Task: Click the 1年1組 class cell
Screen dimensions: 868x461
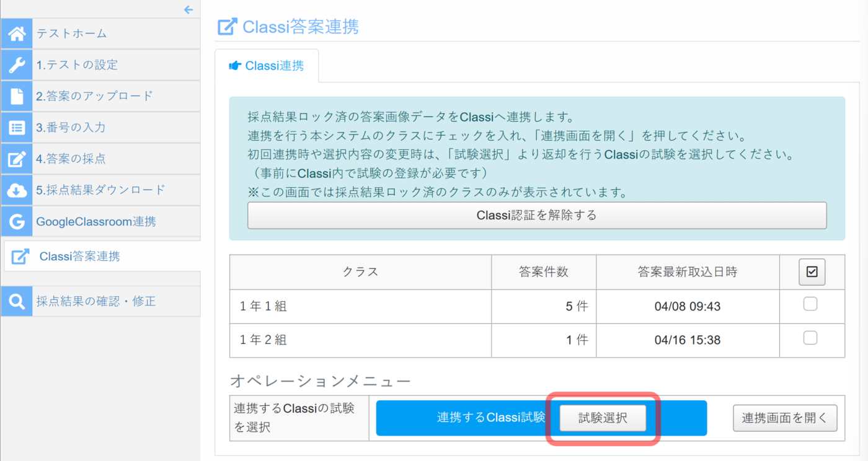Action: click(360, 307)
